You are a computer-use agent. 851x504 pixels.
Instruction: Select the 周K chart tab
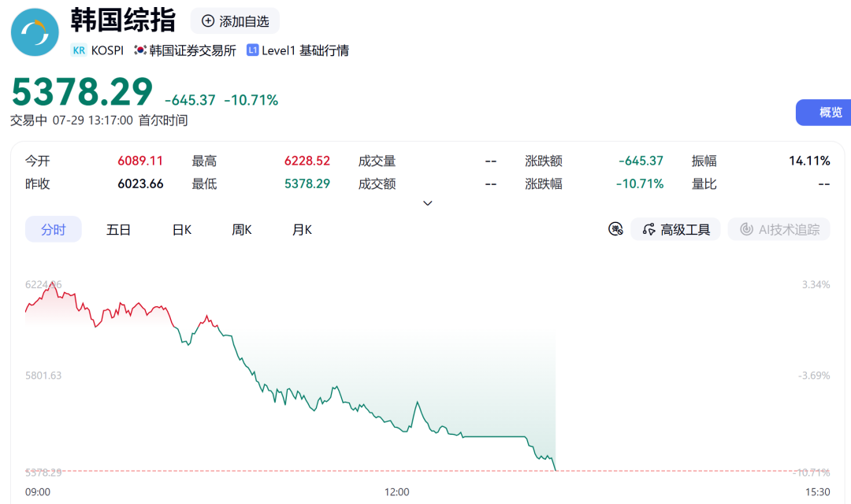tap(242, 229)
